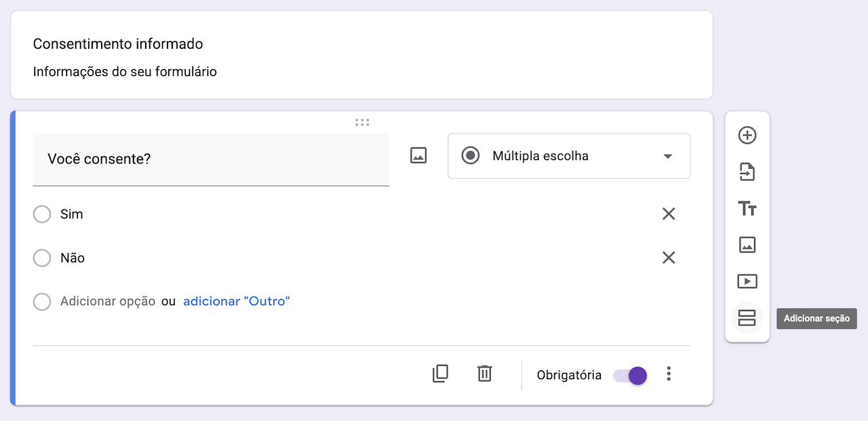Delete the question with trash icon

coord(484,374)
